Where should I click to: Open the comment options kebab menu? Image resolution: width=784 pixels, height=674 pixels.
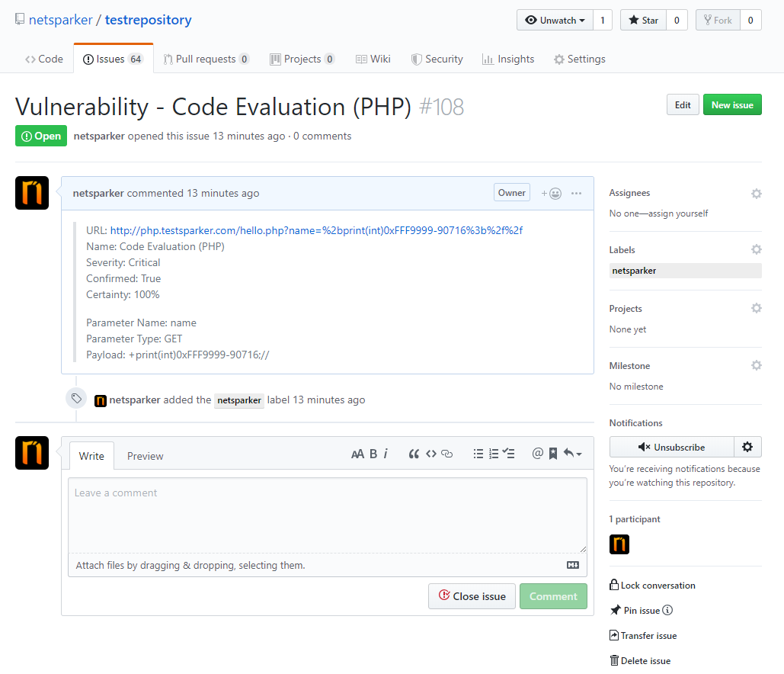[576, 193]
